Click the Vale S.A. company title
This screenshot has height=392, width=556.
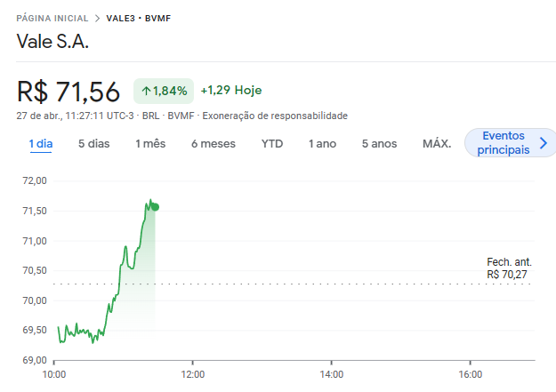coord(53,42)
